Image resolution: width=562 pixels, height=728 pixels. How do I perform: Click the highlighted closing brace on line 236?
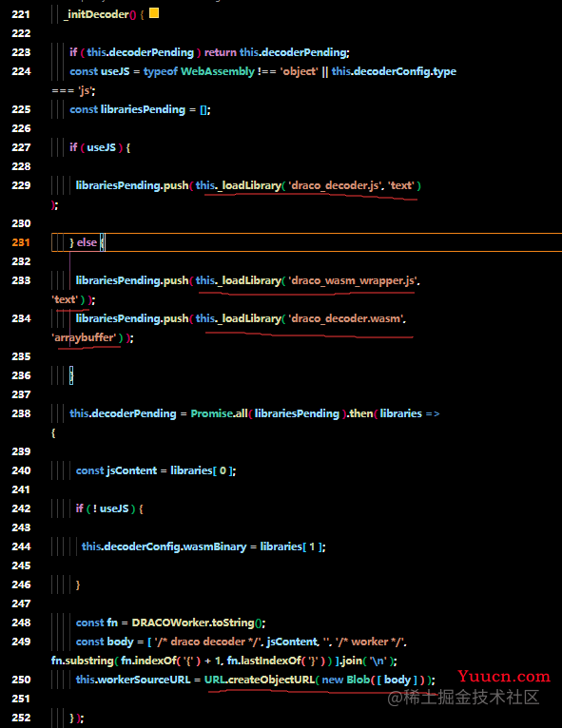coord(71,375)
